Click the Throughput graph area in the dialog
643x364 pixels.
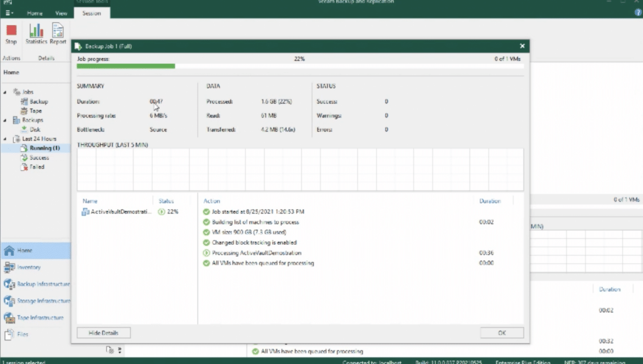[300, 170]
